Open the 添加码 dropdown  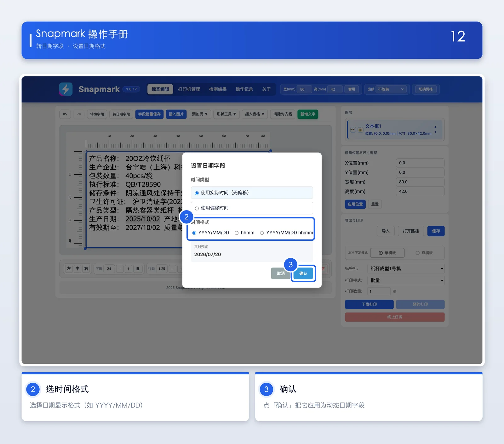200,114
